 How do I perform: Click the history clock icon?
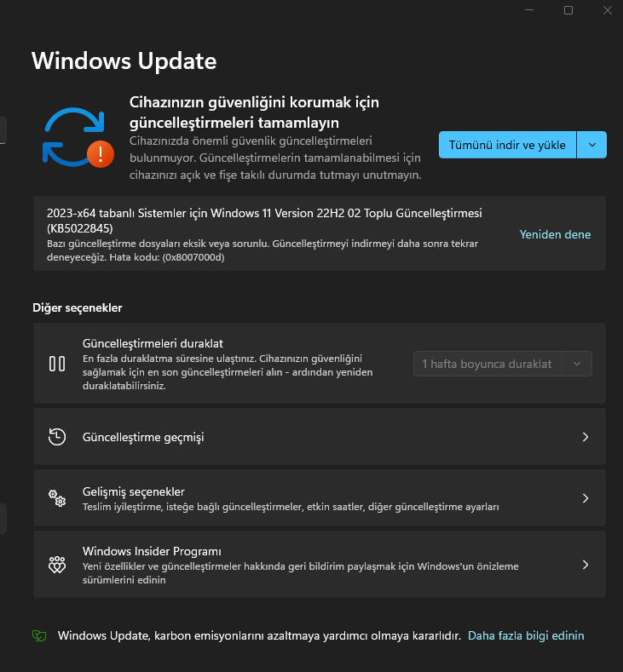pyautogui.click(x=57, y=437)
